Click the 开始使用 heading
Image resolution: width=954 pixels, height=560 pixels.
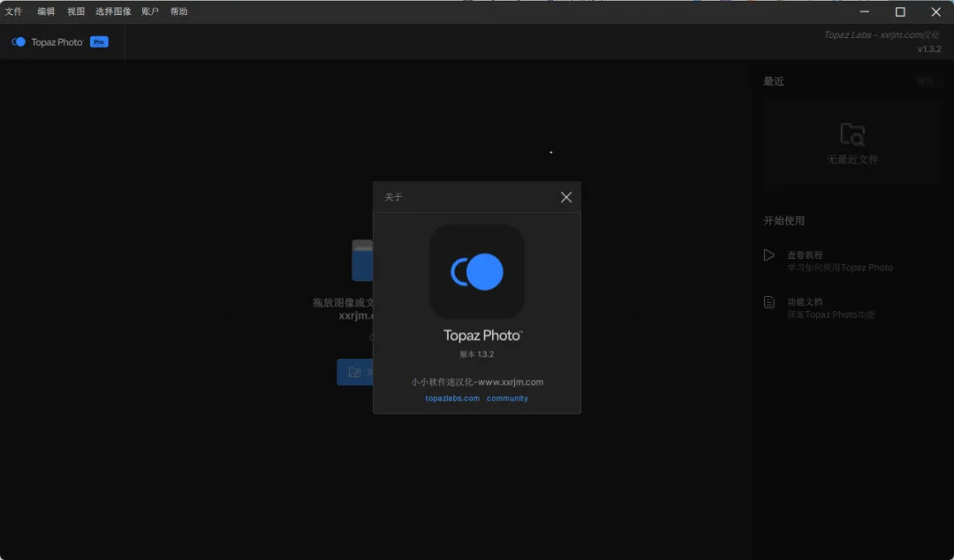[x=784, y=220]
